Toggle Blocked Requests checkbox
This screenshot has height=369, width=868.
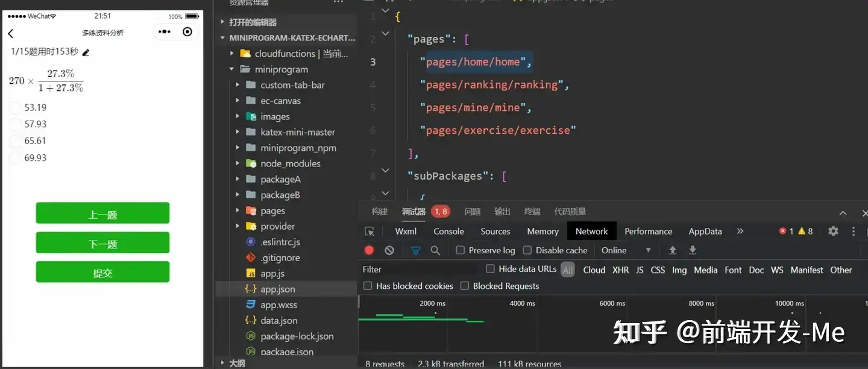(465, 286)
